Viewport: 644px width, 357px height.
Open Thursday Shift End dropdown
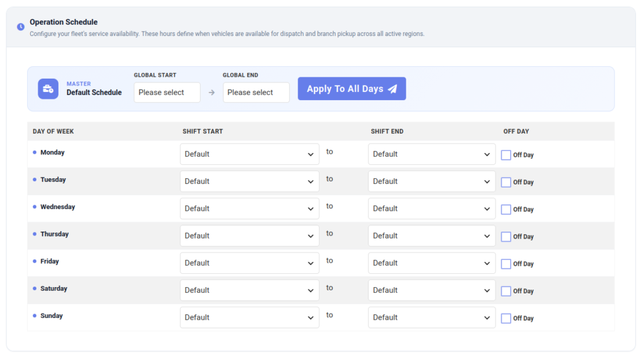(x=431, y=235)
